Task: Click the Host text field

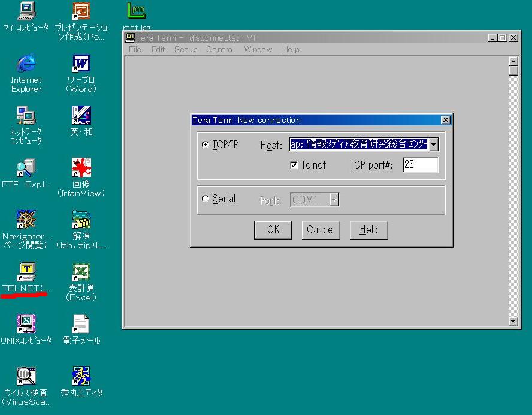Action: coord(359,145)
